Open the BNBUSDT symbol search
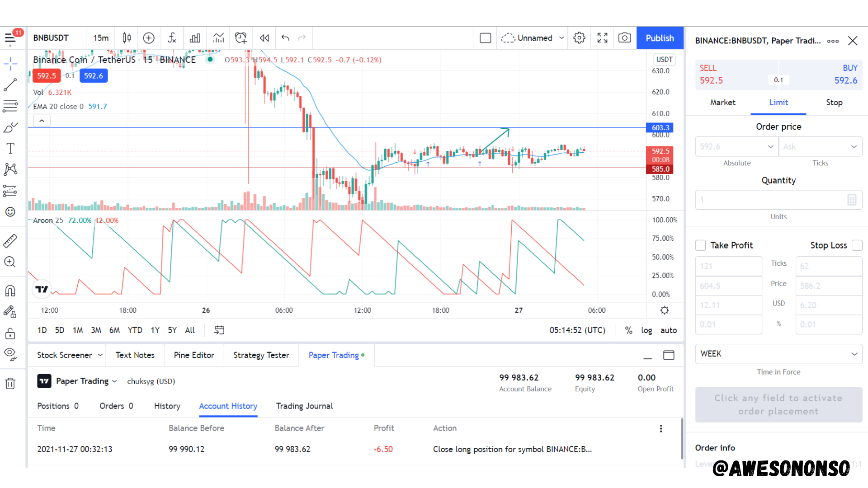The height and width of the screenshot is (488, 868). (51, 38)
